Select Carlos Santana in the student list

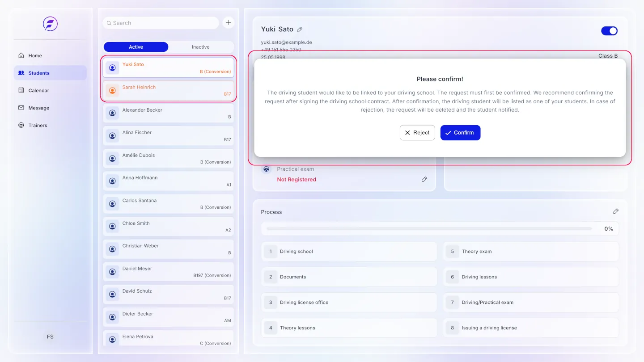(169, 203)
